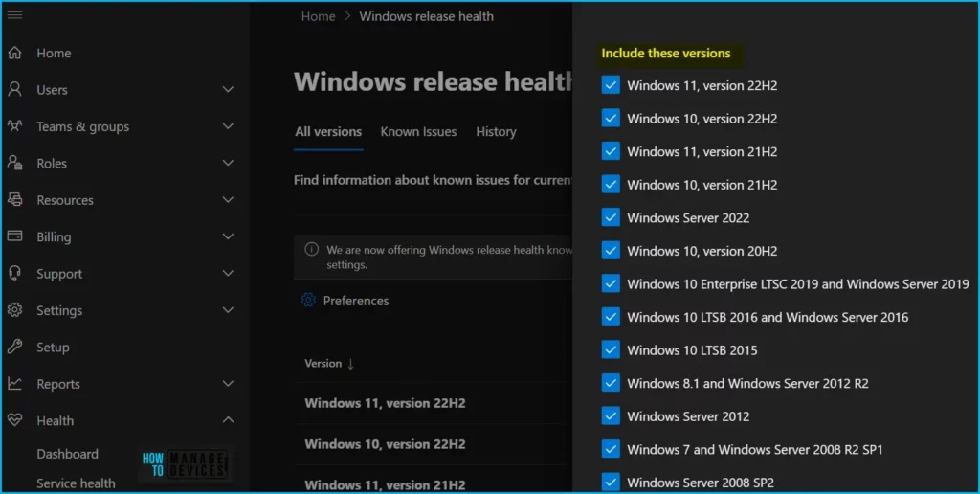Click the Teams & groups icon
The image size is (980, 494).
[14, 126]
